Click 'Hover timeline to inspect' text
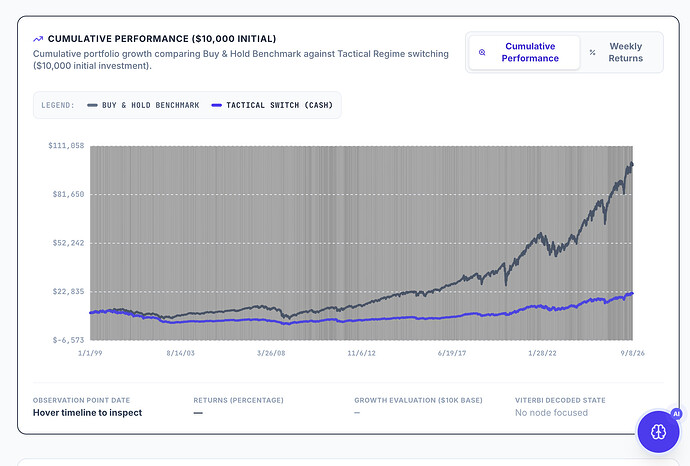Image resolution: width=690 pixels, height=466 pixels. (88, 413)
